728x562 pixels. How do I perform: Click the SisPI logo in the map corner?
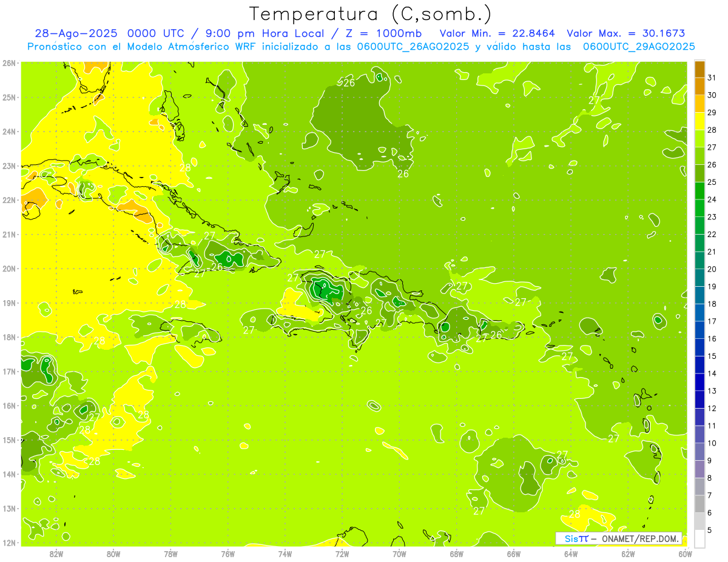tap(576, 538)
